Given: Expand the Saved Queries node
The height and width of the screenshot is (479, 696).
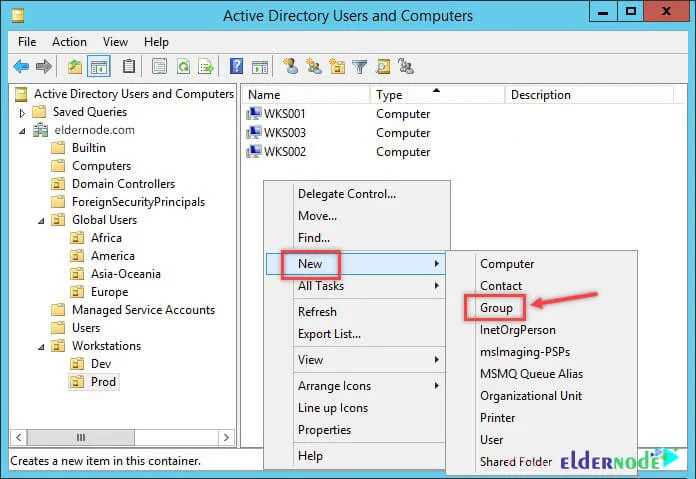Looking at the screenshot, I should pyautogui.click(x=22, y=113).
